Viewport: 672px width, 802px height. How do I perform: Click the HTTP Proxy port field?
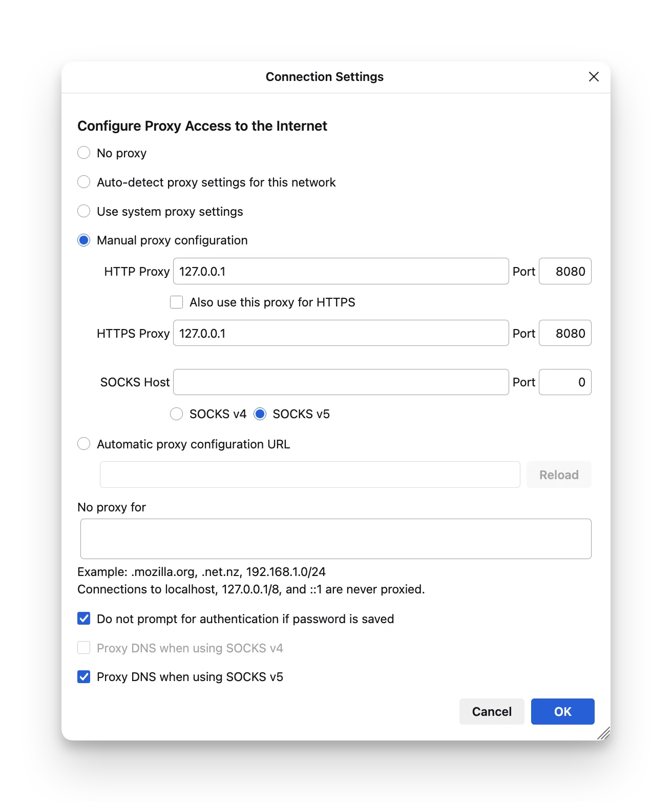[x=564, y=271]
